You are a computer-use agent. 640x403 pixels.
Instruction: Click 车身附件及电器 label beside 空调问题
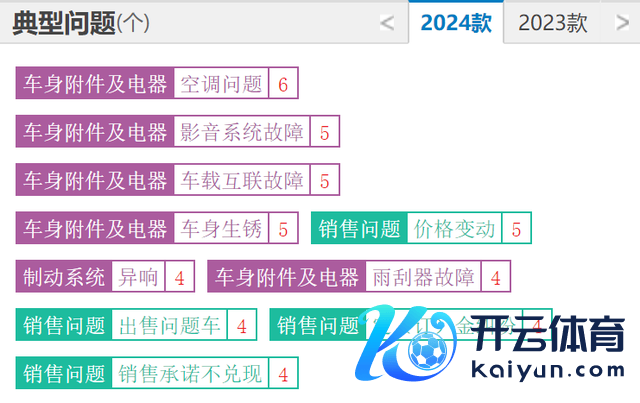(x=95, y=84)
